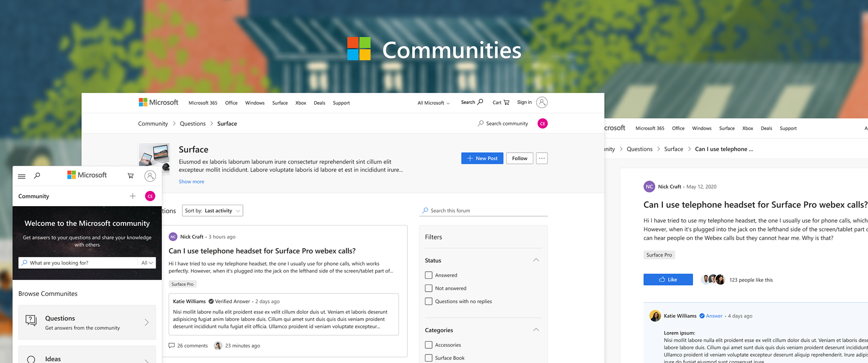Viewport: 868px width, 363px height.
Task: Click the Search community field
Action: pyautogui.click(x=503, y=123)
